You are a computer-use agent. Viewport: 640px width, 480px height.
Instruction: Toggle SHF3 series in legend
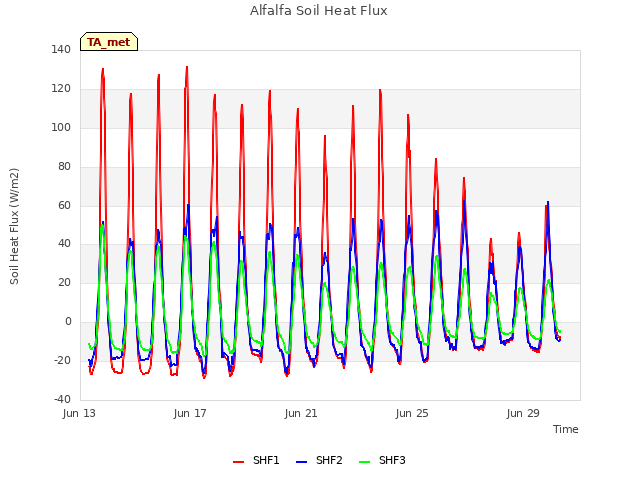(x=382, y=460)
